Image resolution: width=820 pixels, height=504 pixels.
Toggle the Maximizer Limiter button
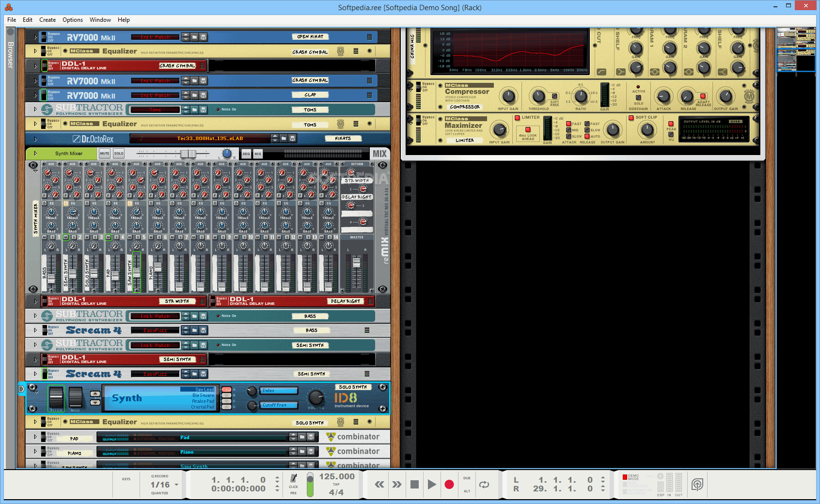point(518,118)
